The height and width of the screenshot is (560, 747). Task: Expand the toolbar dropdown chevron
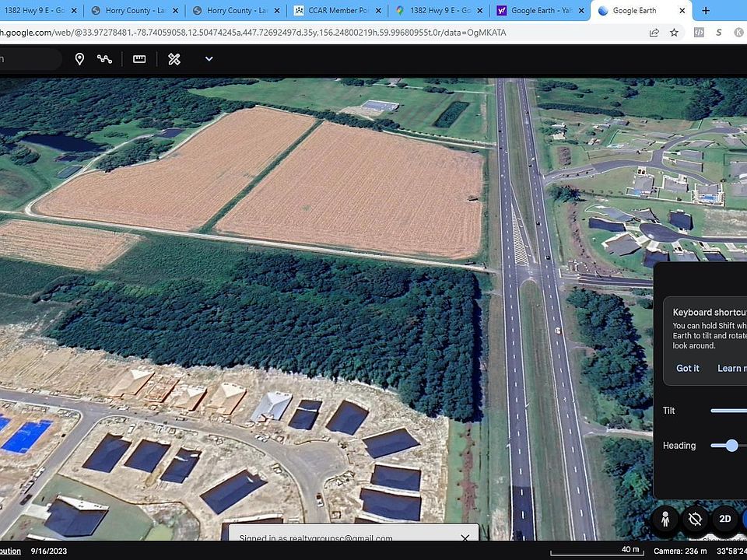209,59
